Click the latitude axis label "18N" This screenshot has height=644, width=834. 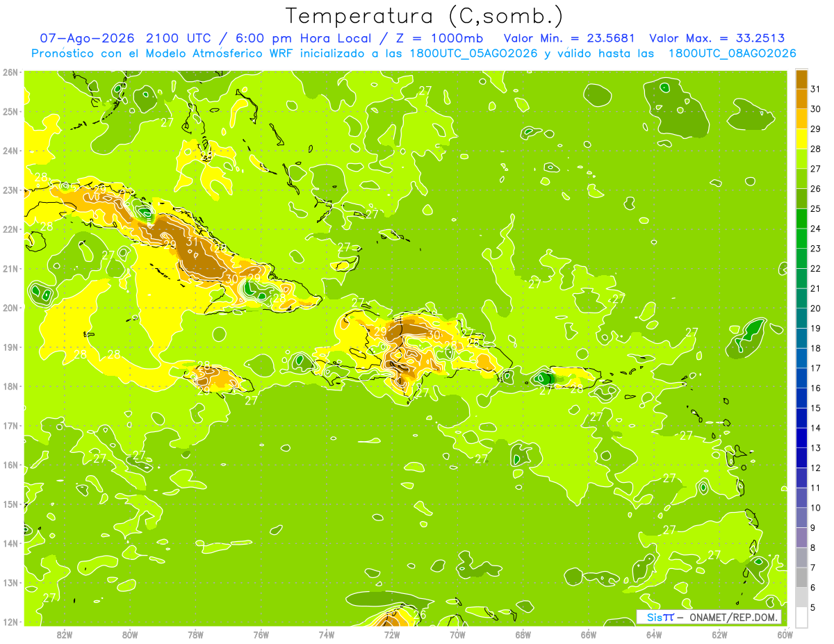click(x=10, y=386)
